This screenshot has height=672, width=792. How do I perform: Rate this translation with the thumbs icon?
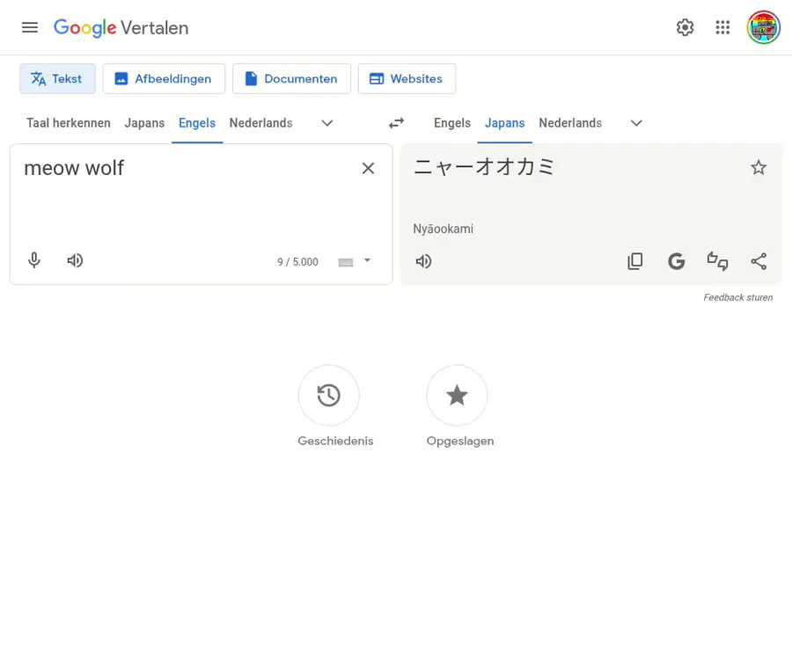coord(717,261)
